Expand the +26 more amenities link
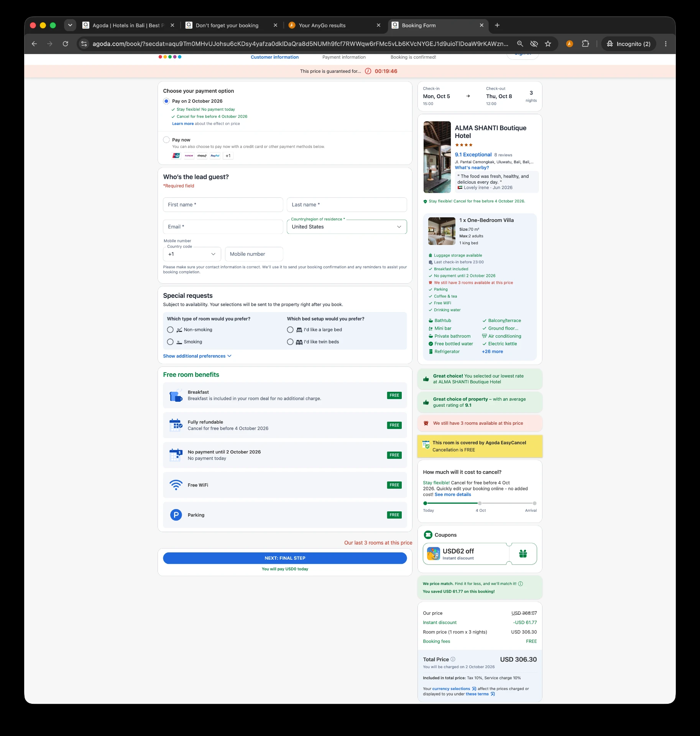This screenshot has width=700, height=736. 492,352
